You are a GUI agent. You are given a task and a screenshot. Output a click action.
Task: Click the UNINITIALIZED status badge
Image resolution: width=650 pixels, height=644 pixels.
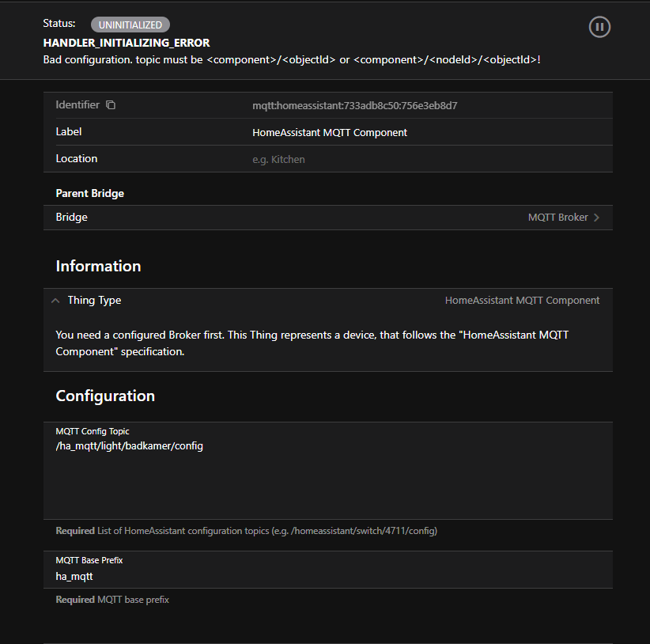[x=130, y=25]
